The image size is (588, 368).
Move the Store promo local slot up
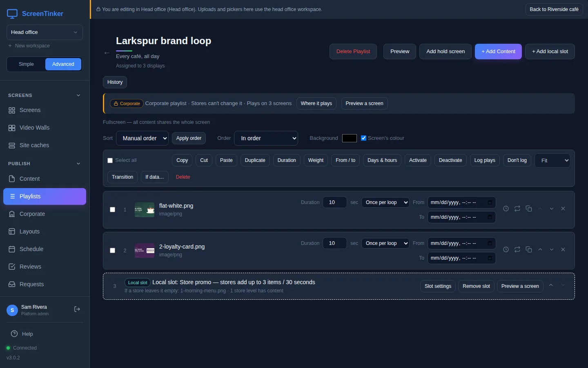(x=551, y=285)
